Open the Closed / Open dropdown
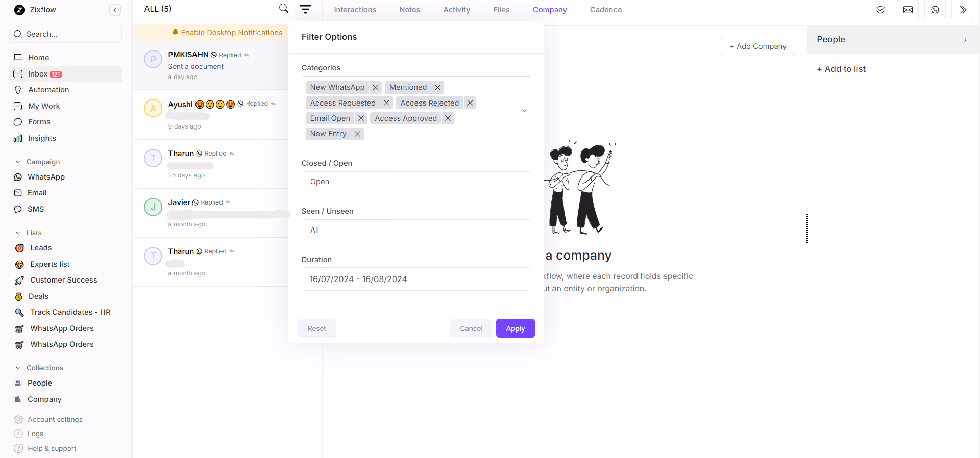The width and height of the screenshot is (980, 458). 416,182
